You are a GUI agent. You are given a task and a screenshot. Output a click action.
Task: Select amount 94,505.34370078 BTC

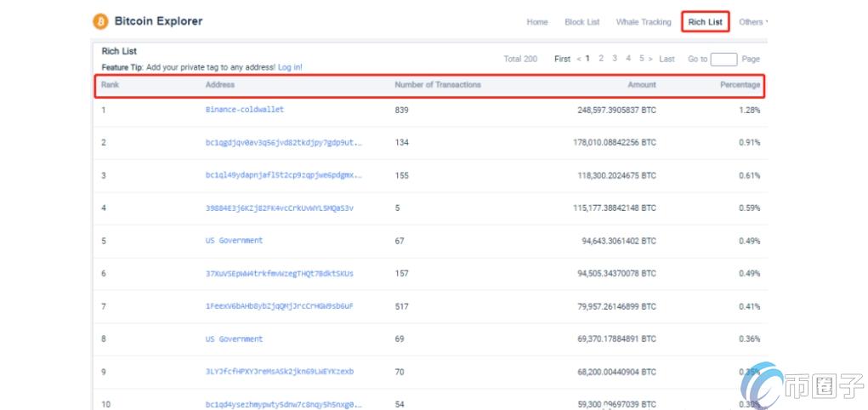tap(616, 274)
